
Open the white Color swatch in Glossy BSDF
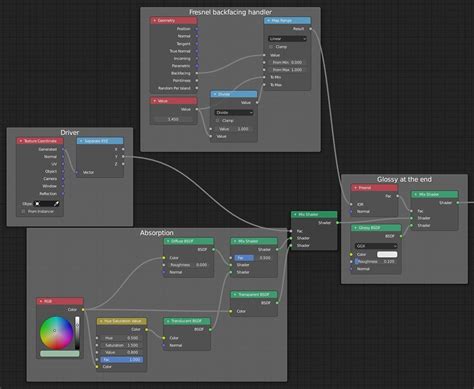[387, 254]
